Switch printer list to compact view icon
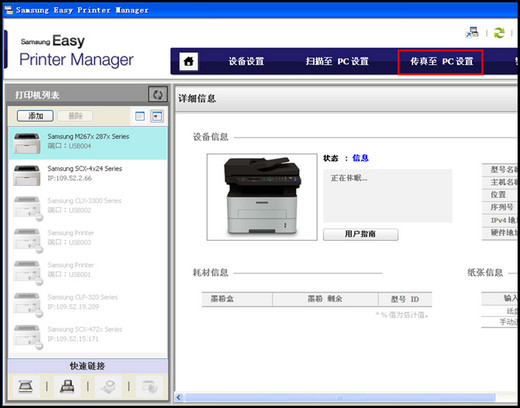The image size is (520, 408). pyautogui.click(x=140, y=116)
